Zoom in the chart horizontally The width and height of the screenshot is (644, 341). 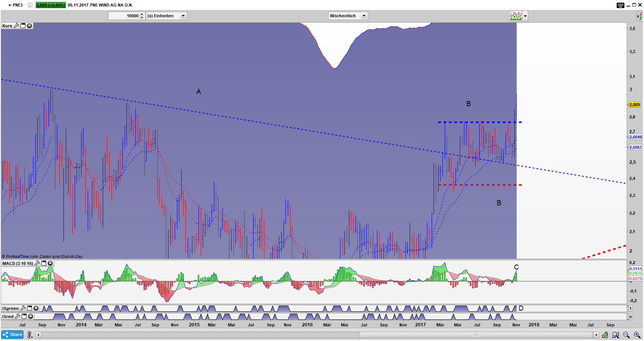[x=637, y=335]
